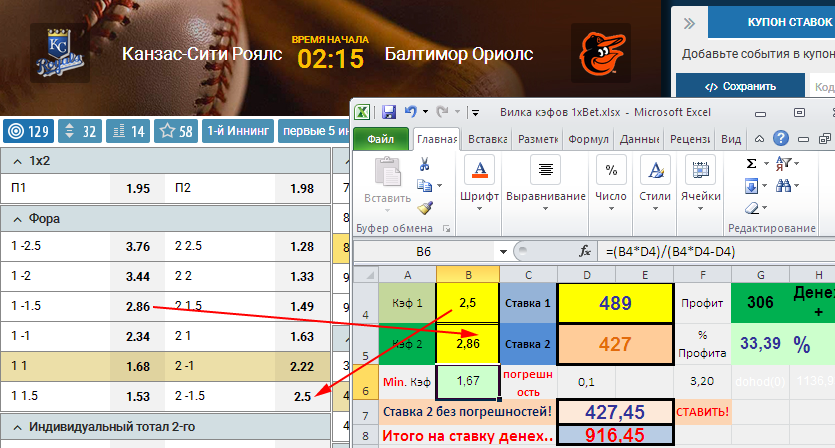Collapse the 1x2 market section
Viewport: 835px width, 448px height.
tap(18, 161)
